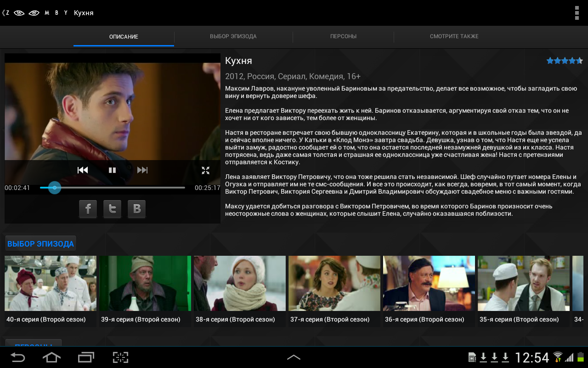Screen dimensions: 588x368
Task: Open the overflow menu in top bar
Action: (577, 13)
